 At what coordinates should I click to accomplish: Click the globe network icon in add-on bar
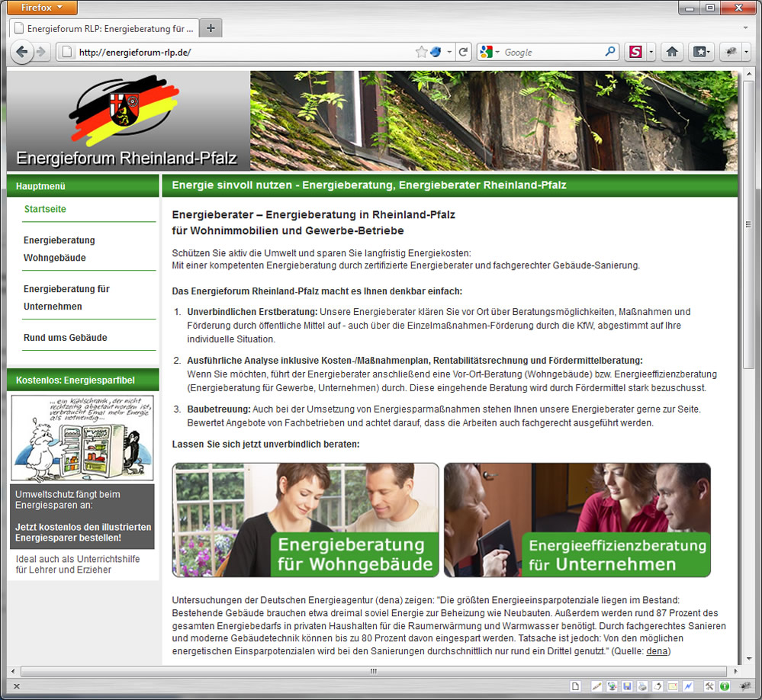[x=612, y=686]
